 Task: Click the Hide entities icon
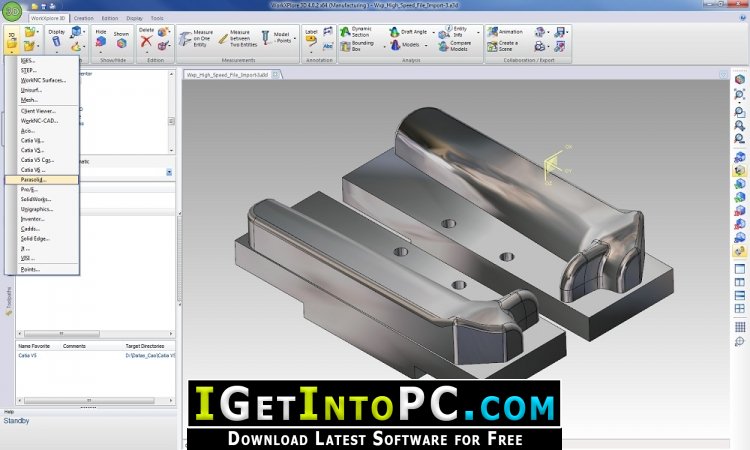pos(101,42)
